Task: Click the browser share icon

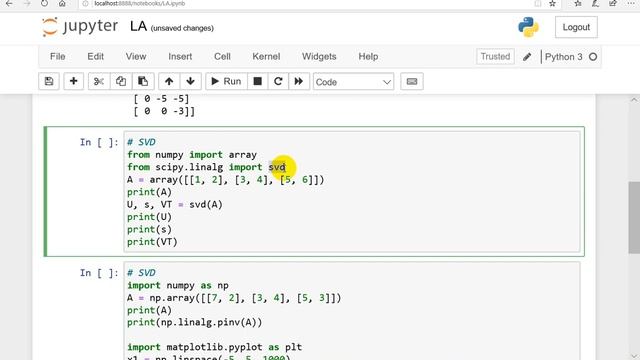Action: point(613,4)
